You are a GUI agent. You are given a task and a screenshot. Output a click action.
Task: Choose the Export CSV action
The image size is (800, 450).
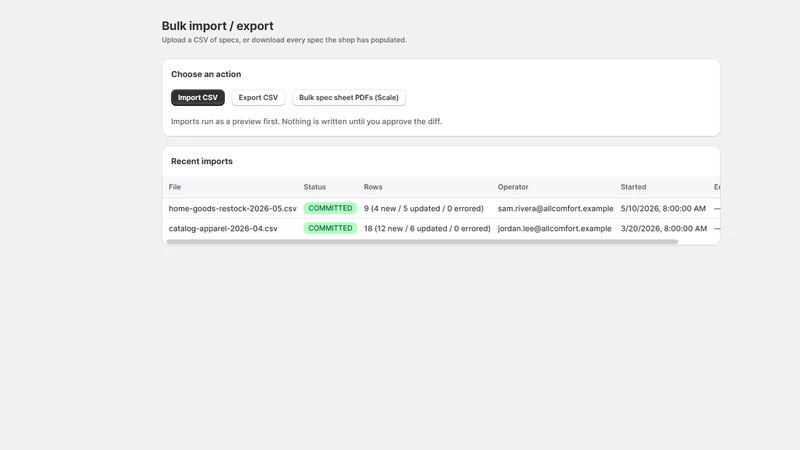[258, 97]
